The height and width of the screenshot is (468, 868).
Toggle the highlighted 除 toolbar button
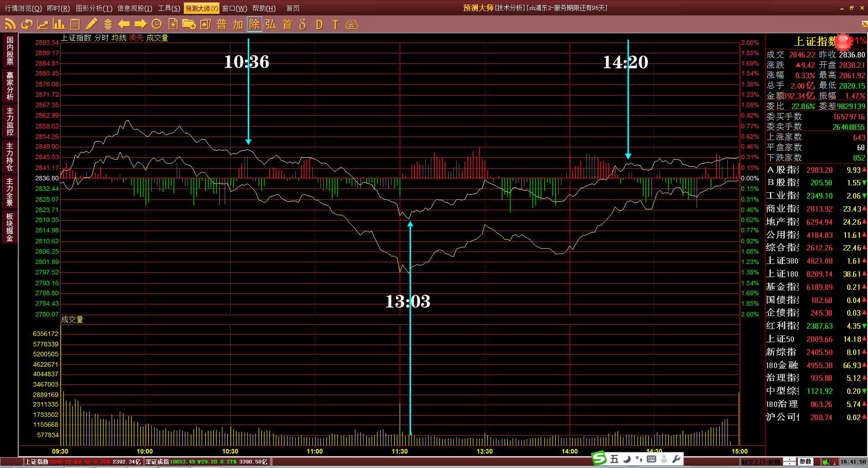[255, 24]
